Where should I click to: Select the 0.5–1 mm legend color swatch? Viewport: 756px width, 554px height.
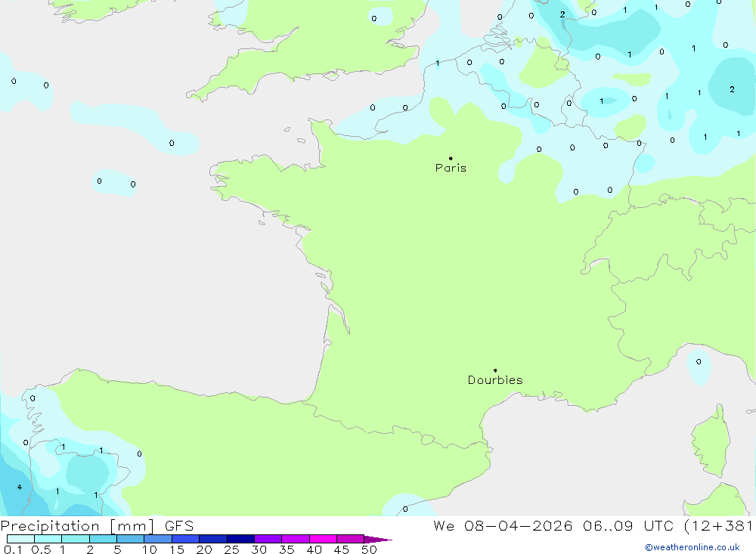(x=48, y=539)
